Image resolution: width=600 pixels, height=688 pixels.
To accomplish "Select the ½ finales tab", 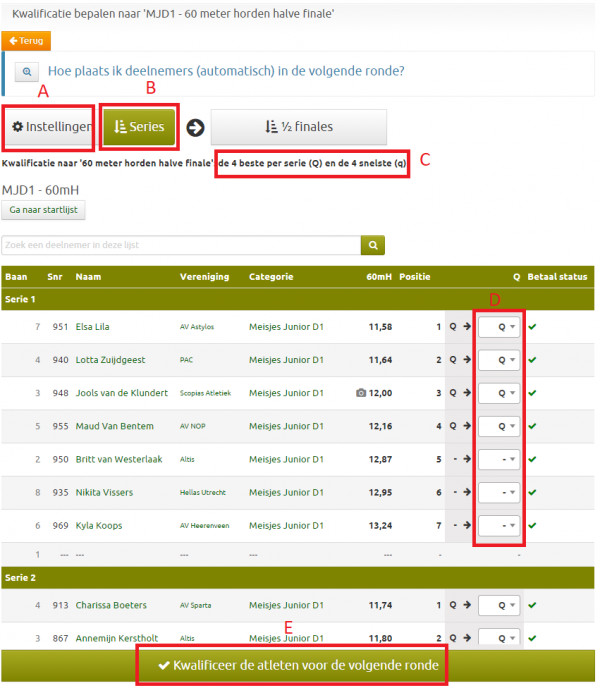I will coord(298,127).
